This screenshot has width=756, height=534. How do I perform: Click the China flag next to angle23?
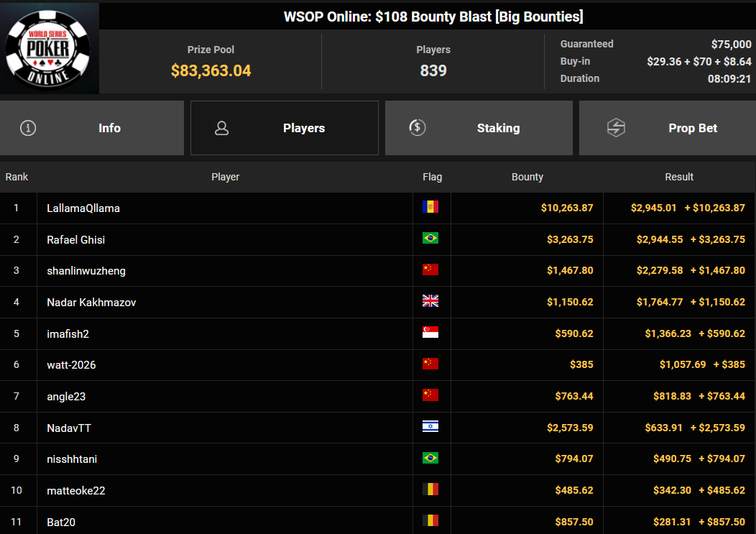[x=430, y=395]
